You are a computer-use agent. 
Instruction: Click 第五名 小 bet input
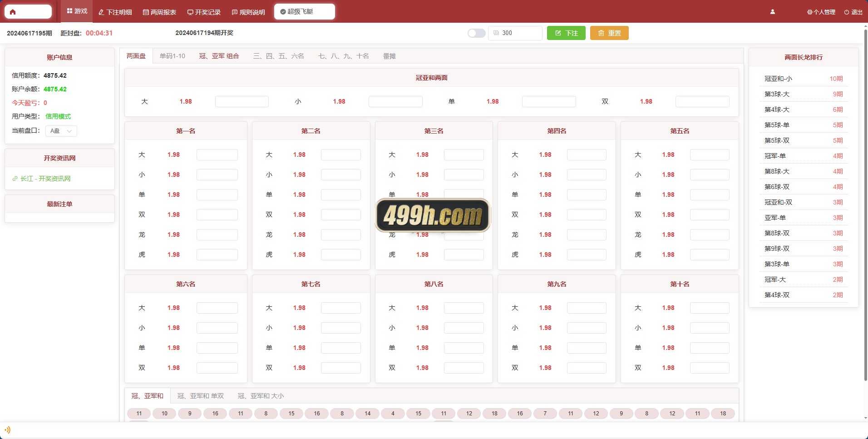710,175
